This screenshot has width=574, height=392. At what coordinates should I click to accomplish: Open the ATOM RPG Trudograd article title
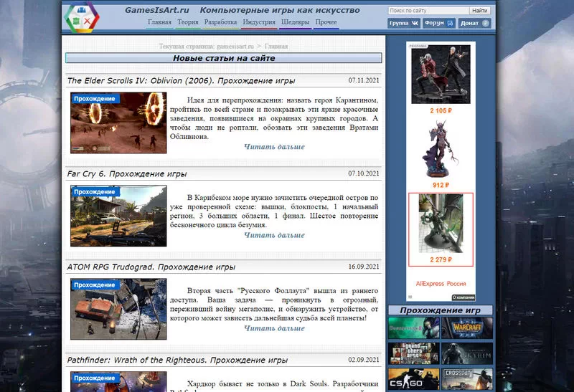[151, 267]
